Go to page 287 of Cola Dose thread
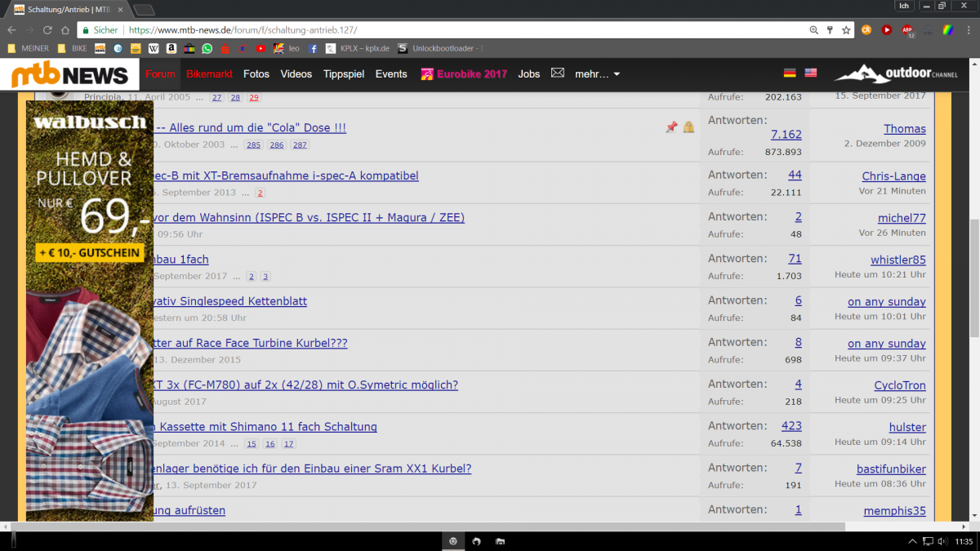Viewport: 980px width, 551px height. (300, 144)
